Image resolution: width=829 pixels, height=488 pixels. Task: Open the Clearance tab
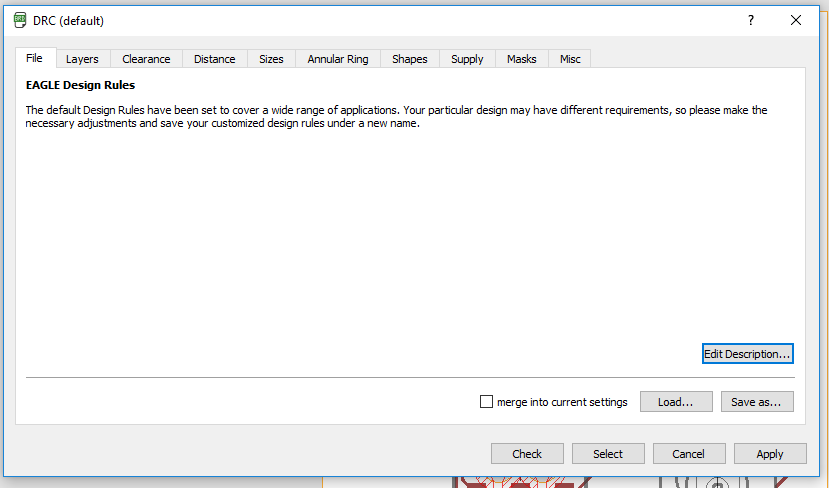146,59
